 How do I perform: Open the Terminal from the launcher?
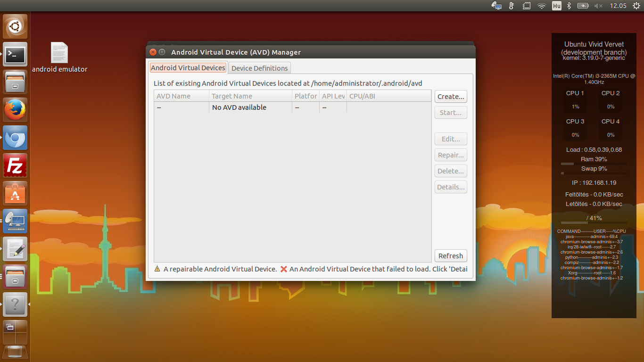tap(16, 54)
